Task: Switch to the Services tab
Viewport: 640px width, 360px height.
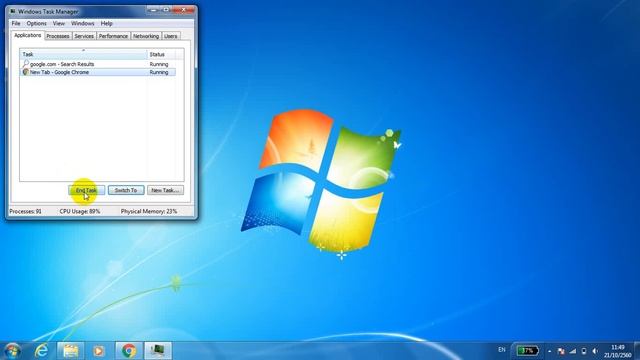Action: (x=84, y=36)
